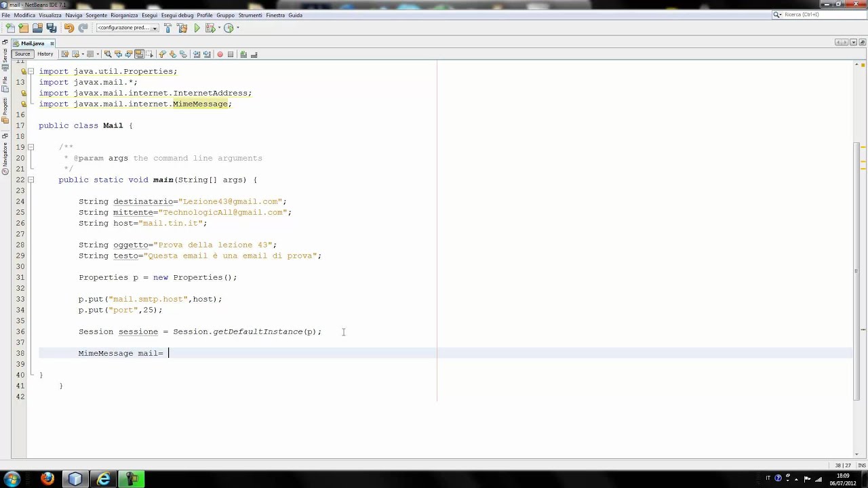Open project using the folder icon
Screen dimensions: 868x488
tap(37, 28)
